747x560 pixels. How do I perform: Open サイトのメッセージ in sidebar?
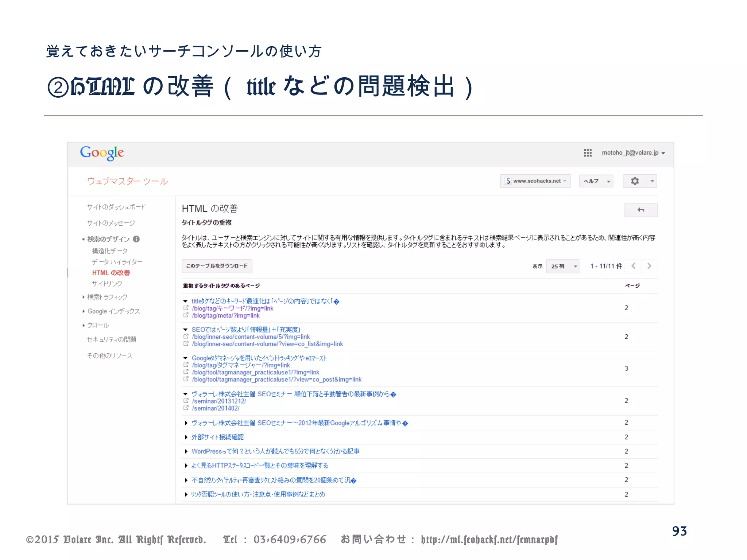(111, 223)
